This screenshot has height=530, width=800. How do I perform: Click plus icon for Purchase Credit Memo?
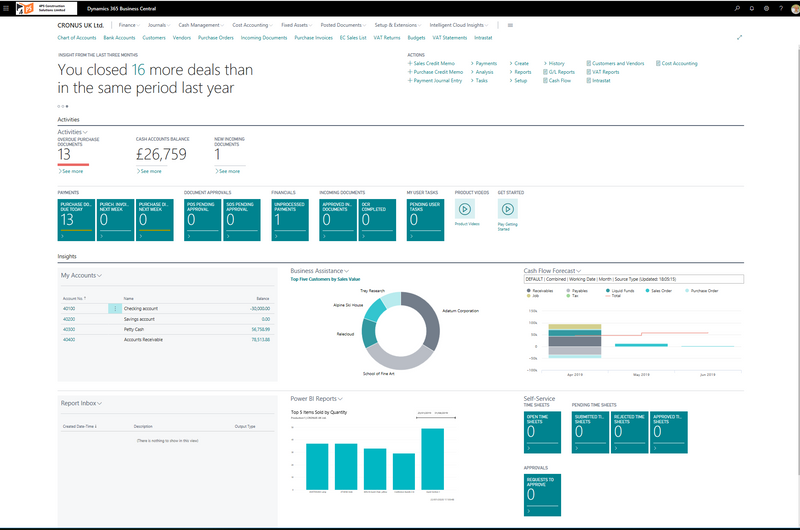410,72
